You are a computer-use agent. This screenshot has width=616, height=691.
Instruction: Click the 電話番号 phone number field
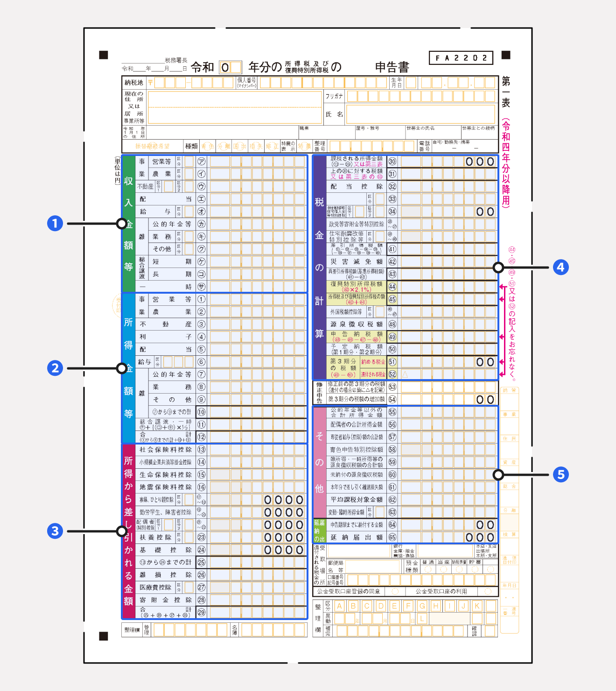point(465,147)
